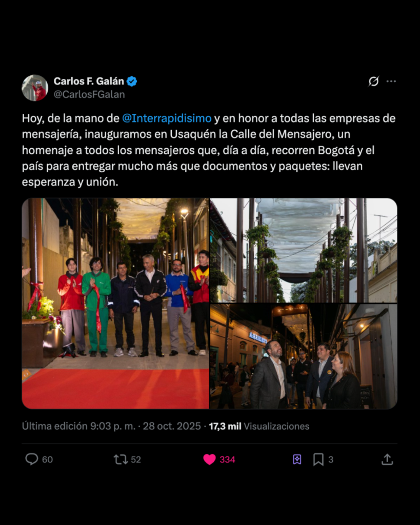Tap the repost arrows icon
420x525 pixels.
pos(121,459)
